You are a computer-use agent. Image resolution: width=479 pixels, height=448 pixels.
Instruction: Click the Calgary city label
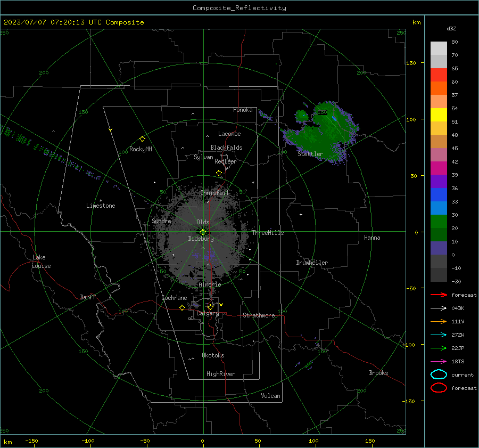[x=208, y=313]
